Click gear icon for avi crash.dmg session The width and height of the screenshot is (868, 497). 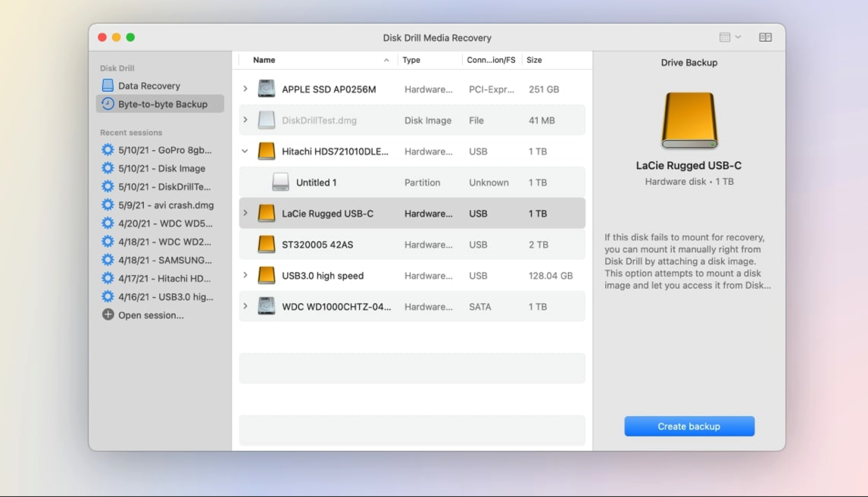(x=108, y=205)
